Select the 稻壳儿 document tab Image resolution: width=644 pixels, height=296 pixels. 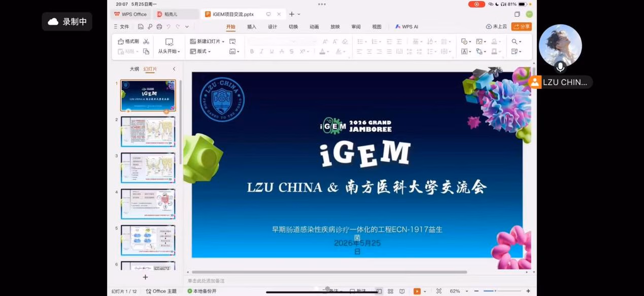pyautogui.click(x=176, y=14)
